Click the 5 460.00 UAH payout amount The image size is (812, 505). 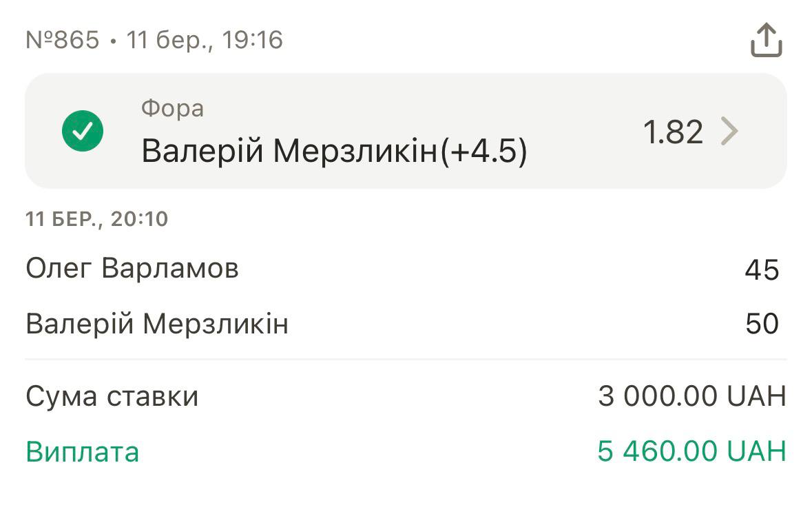coord(691,452)
